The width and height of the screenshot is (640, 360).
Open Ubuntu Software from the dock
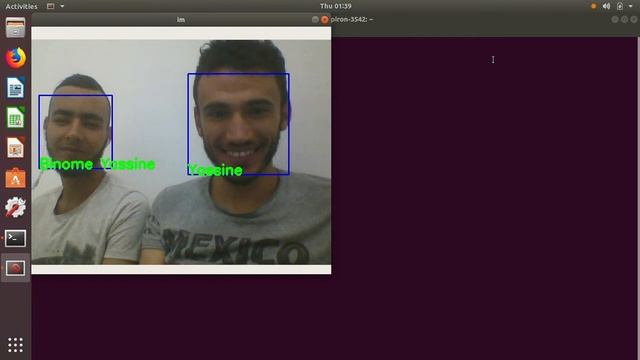tap(16, 178)
